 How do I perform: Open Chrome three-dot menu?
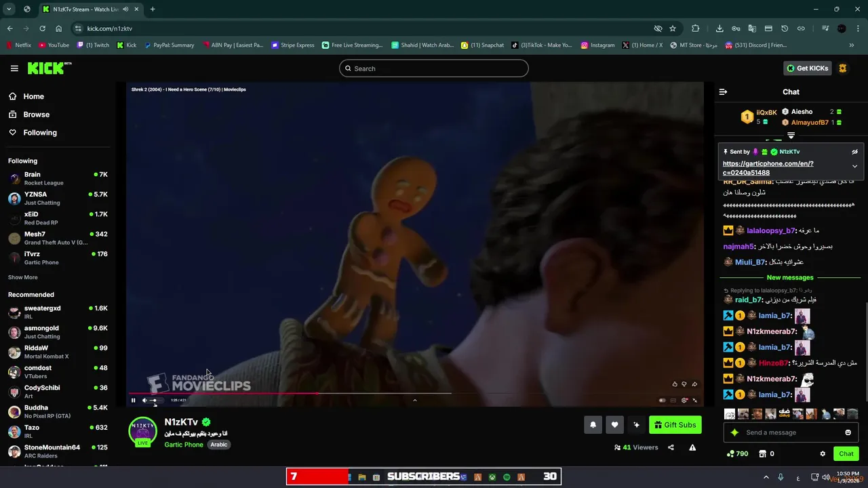point(858,28)
